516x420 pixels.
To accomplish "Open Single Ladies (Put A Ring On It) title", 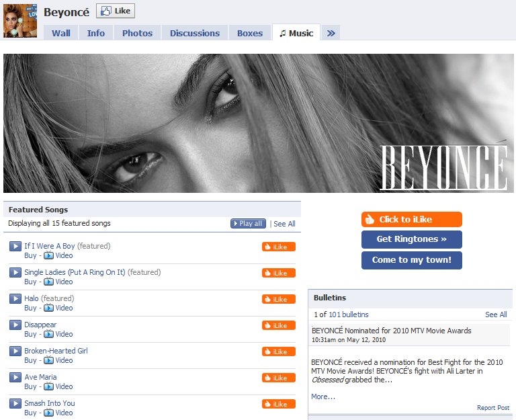I will 75,272.
